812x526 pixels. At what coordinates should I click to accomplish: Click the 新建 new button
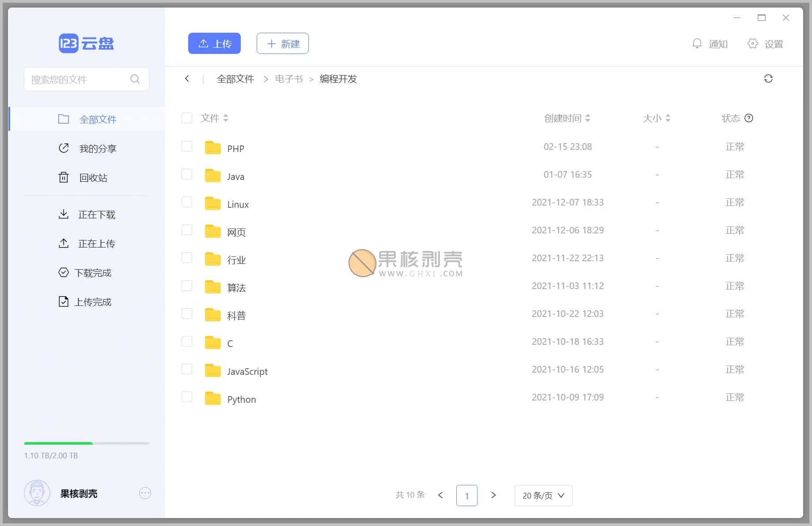pos(283,43)
